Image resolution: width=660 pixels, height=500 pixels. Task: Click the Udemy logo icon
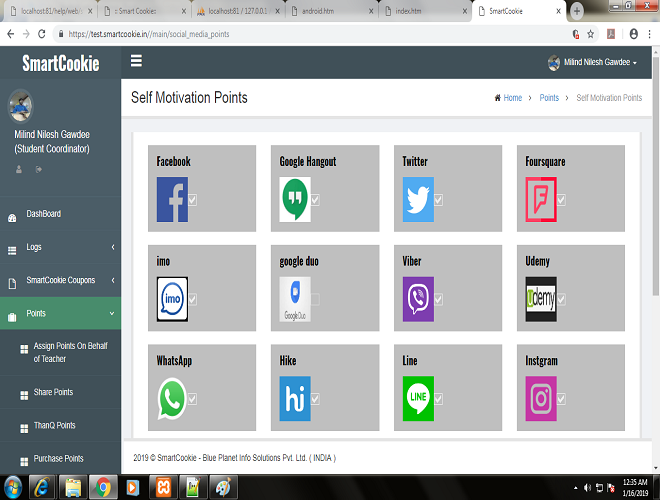coord(541,299)
